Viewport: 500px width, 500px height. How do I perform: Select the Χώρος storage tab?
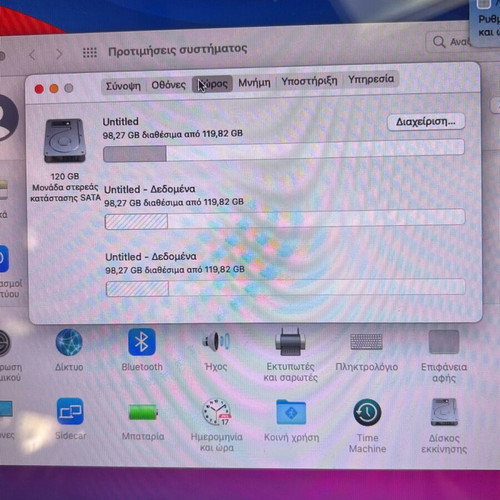pyautogui.click(x=212, y=84)
